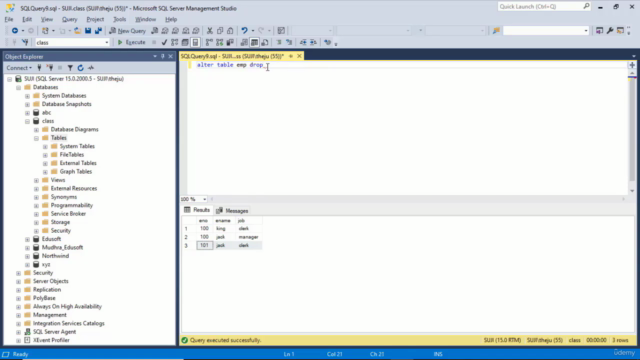This screenshot has width=640, height=360.
Task: Switch to the Messages tab
Action: tap(232, 211)
